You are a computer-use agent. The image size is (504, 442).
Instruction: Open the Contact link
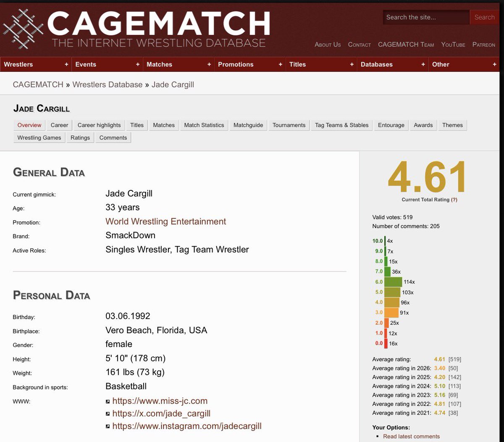[360, 45]
